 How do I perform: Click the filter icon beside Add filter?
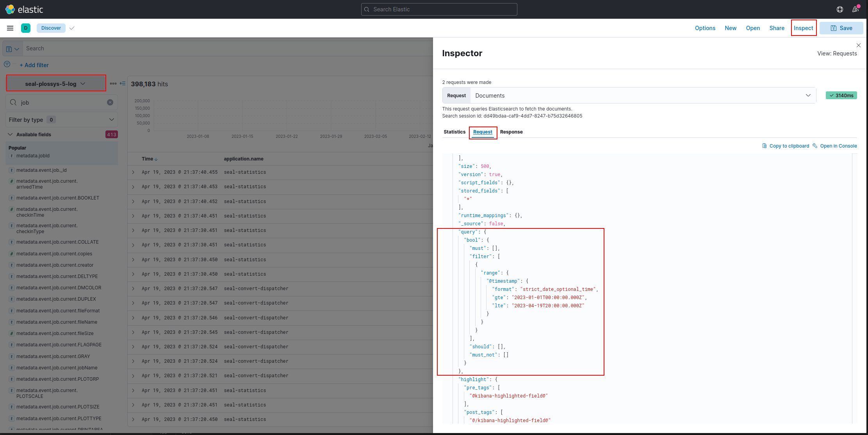point(7,64)
